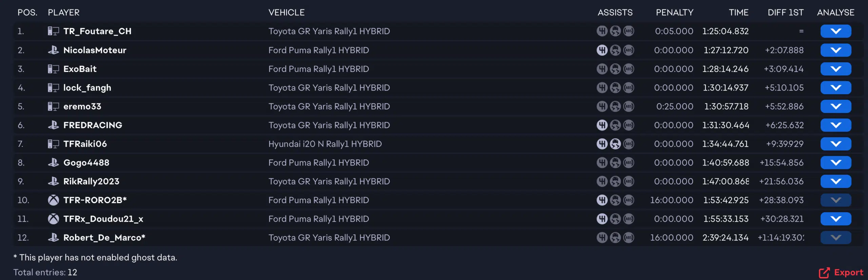This screenshot has width=868, height=280.
Task: Click the manual gearbox assist icon for TFRaiki06
Action: [602, 144]
